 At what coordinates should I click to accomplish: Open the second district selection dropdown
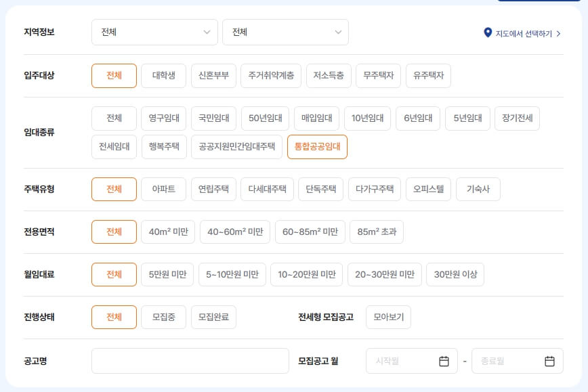(285, 32)
